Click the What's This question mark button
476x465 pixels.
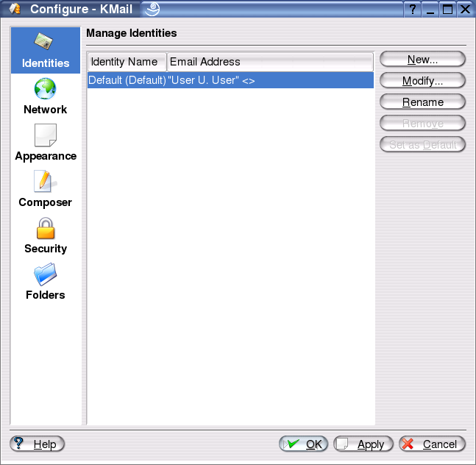click(412, 9)
